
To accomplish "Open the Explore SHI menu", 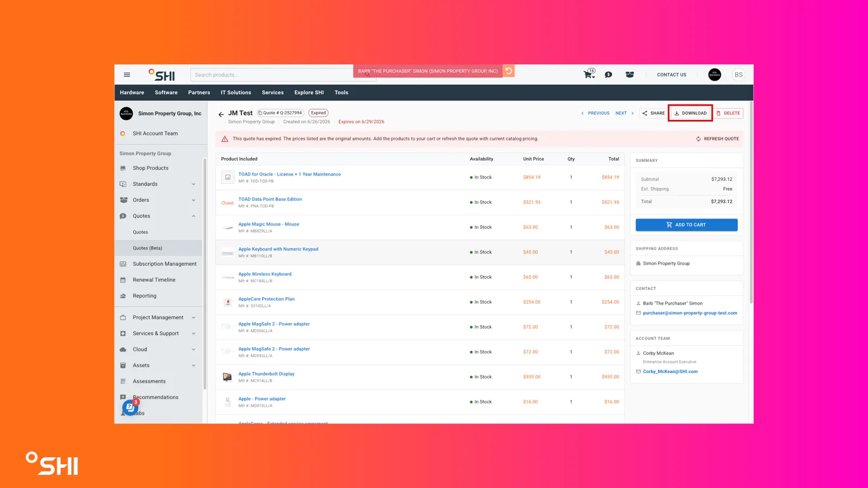I will [x=309, y=93].
